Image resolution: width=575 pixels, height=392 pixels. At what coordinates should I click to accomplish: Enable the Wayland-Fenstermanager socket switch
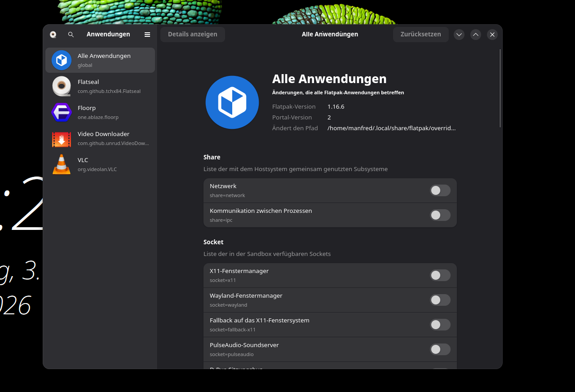pyautogui.click(x=440, y=300)
